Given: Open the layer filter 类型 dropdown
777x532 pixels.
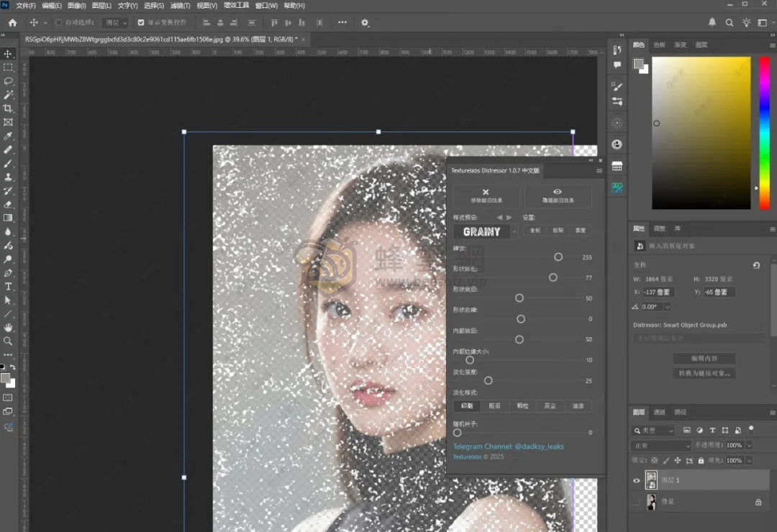Looking at the screenshot, I should (653, 431).
